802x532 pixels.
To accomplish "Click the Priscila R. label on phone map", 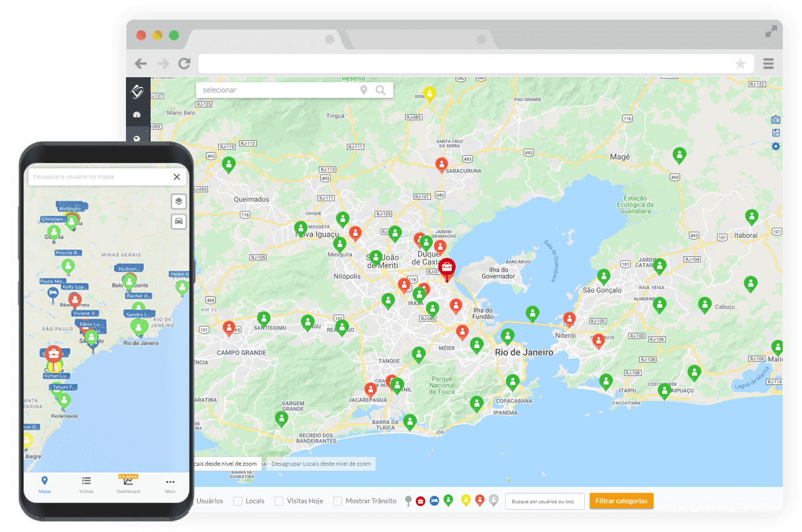I will tap(68, 252).
